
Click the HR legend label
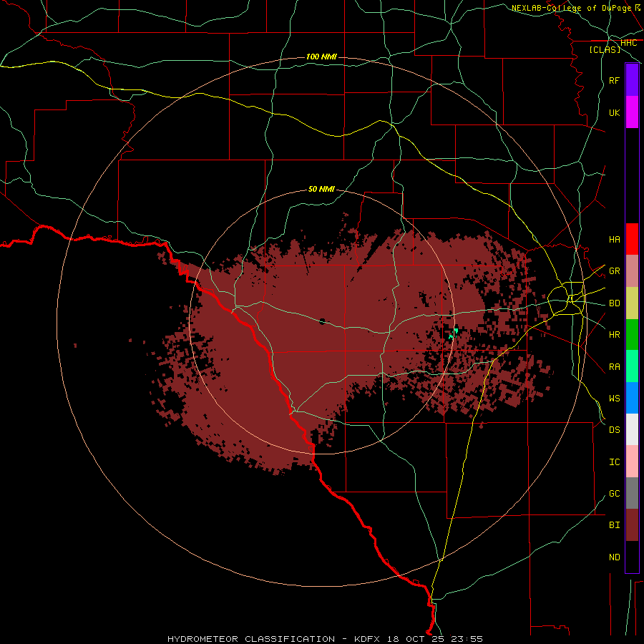tap(614, 335)
